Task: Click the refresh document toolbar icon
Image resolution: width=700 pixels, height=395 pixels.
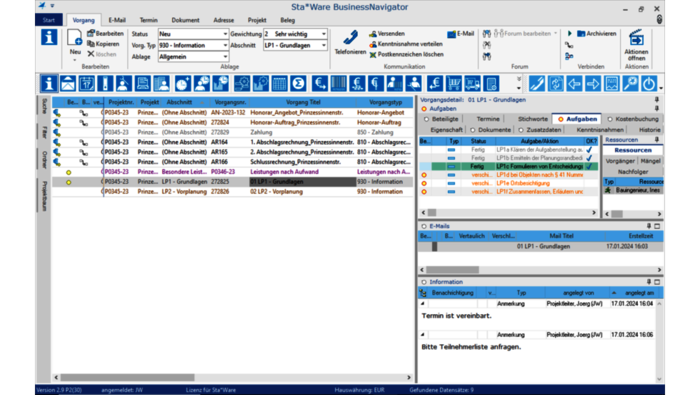Action: pos(555,83)
